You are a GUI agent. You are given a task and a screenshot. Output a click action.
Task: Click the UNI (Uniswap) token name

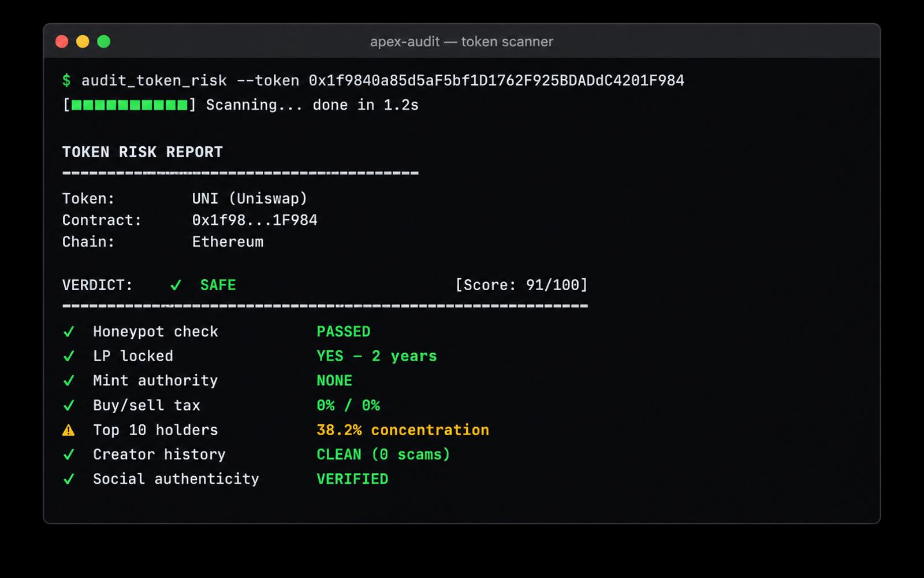(x=249, y=199)
